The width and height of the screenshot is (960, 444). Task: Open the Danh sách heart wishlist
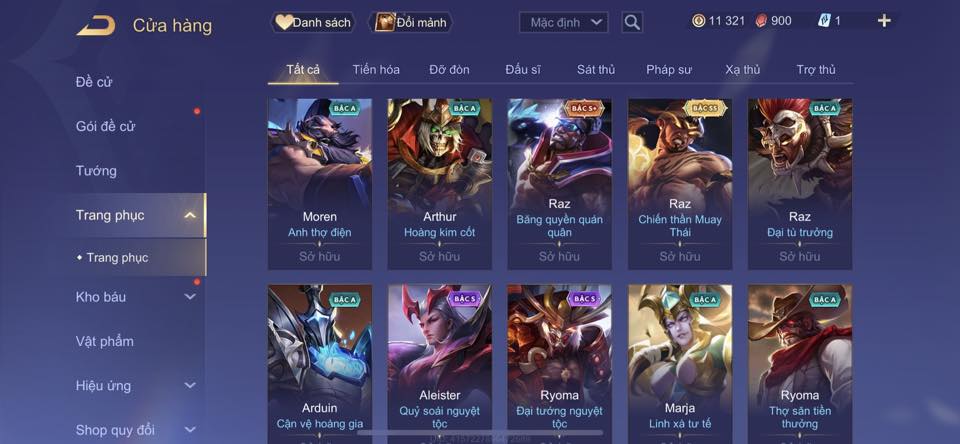coord(313,23)
